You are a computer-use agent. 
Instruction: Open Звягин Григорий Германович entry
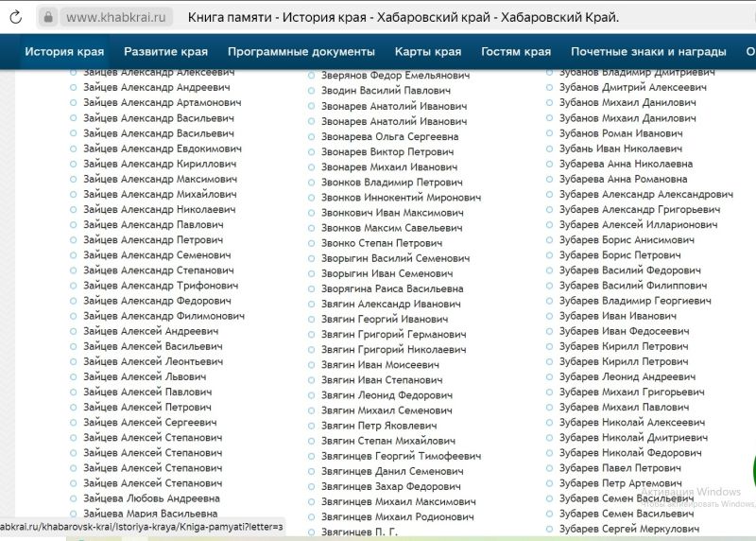coord(394,335)
